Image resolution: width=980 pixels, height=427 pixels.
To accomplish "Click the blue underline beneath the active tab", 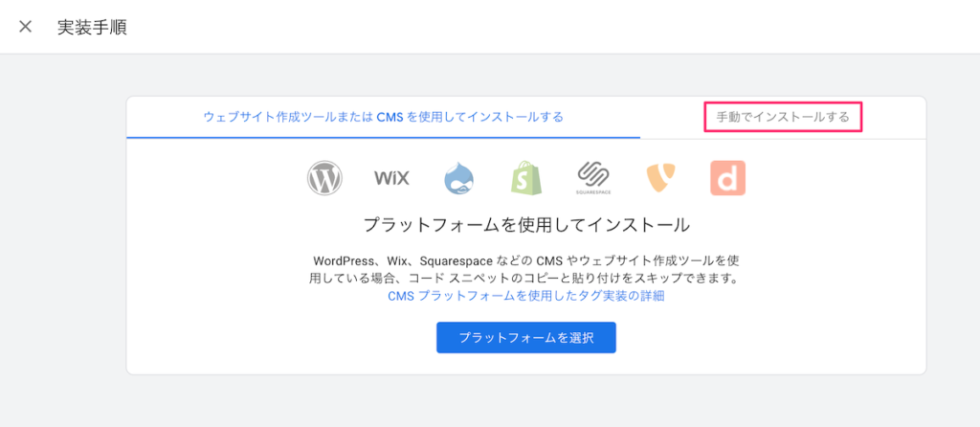I will [383, 137].
